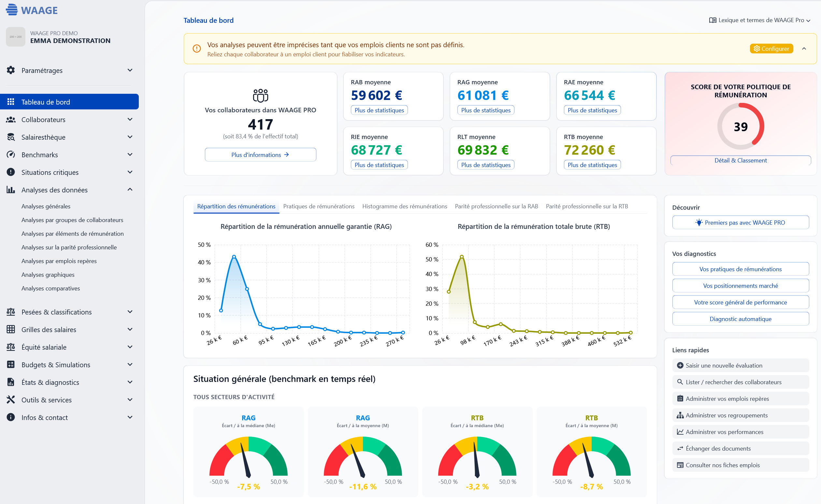Select the Répartition des rémunérations tab

coord(236,206)
